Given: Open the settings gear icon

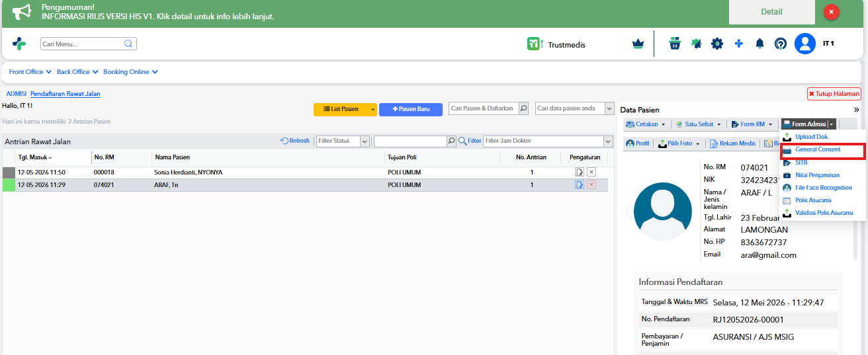Looking at the screenshot, I should click(x=717, y=44).
